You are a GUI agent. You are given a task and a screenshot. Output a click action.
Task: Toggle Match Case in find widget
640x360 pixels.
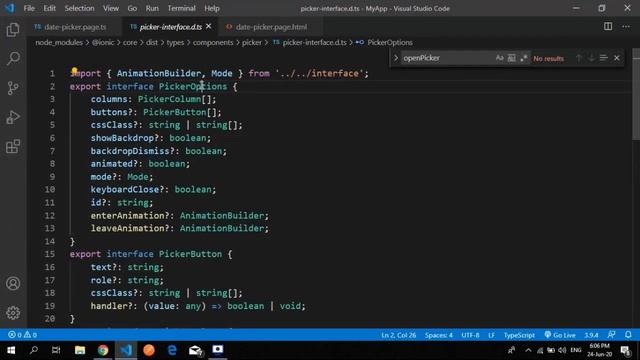coord(500,58)
